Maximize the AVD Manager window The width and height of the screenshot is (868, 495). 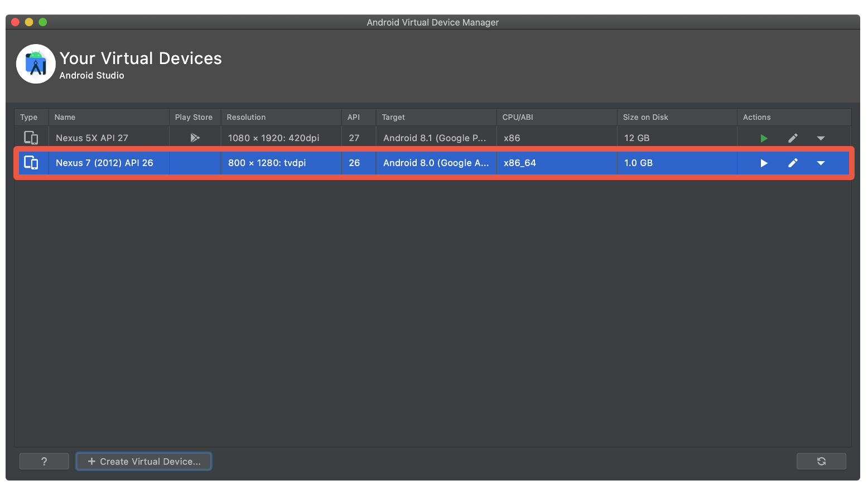click(x=42, y=22)
